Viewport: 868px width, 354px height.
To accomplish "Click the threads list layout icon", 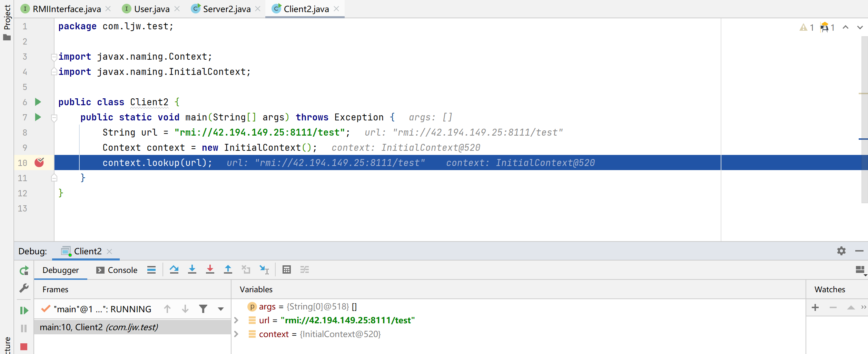I will (151, 270).
